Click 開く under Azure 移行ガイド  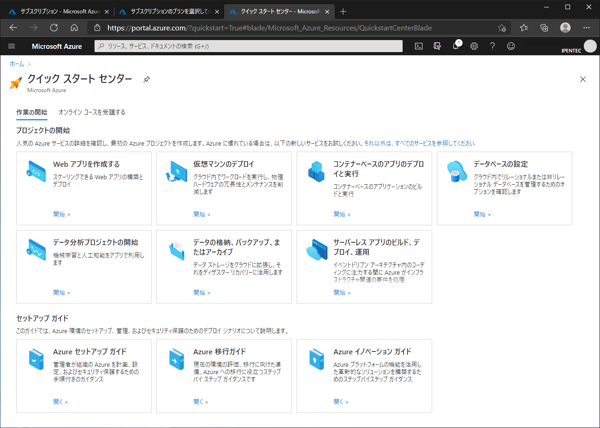[x=201, y=402]
